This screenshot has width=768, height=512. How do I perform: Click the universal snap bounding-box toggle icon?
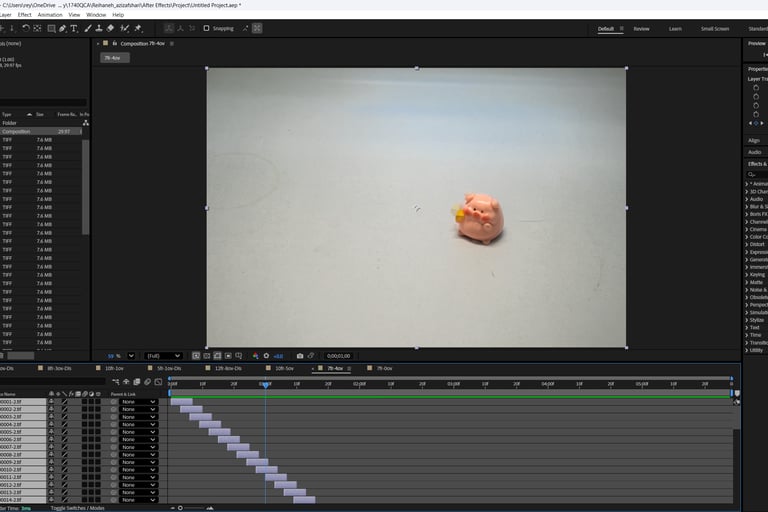(x=257, y=28)
